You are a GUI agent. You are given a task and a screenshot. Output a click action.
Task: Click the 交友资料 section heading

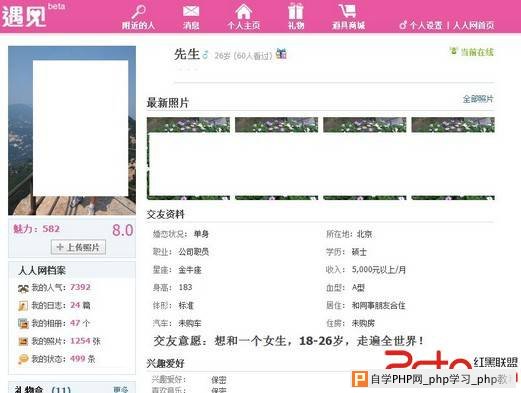pyautogui.click(x=166, y=214)
